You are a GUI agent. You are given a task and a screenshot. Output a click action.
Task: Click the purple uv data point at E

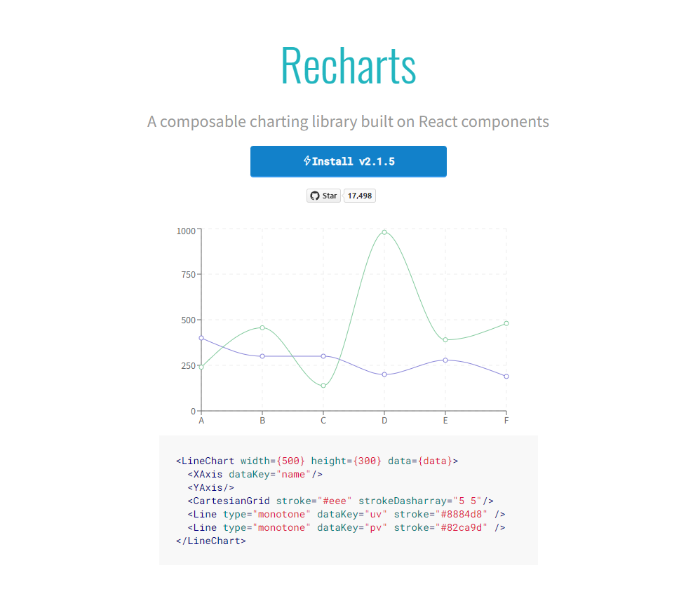[x=445, y=360]
